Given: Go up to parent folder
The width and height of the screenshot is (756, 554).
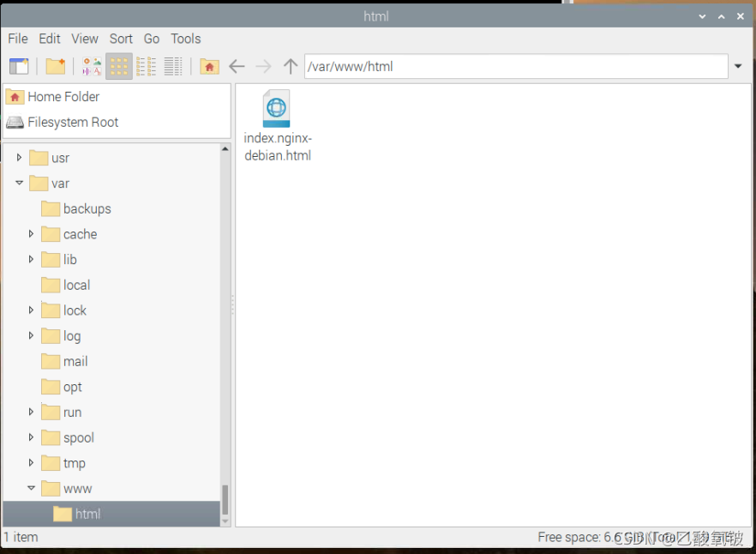Looking at the screenshot, I should click(x=291, y=66).
